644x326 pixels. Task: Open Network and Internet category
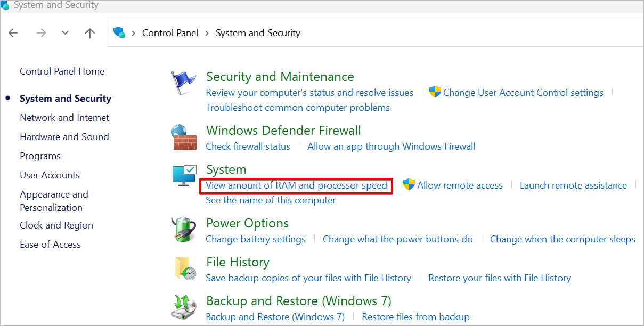pyautogui.click(x=64, y=118)
